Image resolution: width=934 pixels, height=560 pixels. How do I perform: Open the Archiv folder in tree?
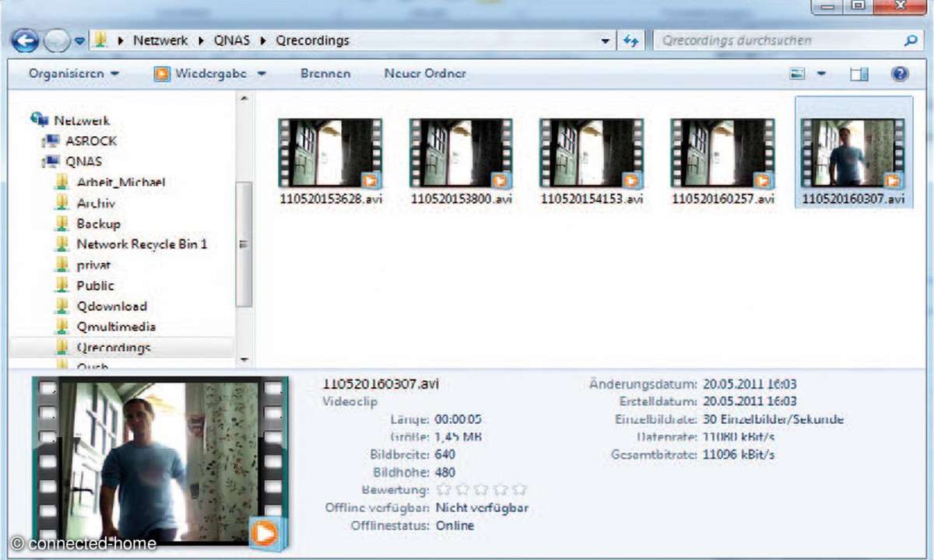pyautogui.click(x=96, y=203)
